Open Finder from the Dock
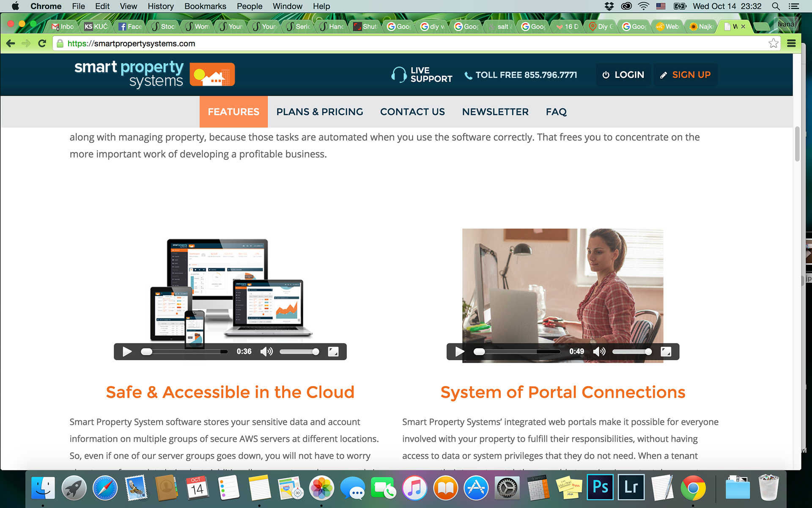812x508 pixels. (x=43, y=488)
